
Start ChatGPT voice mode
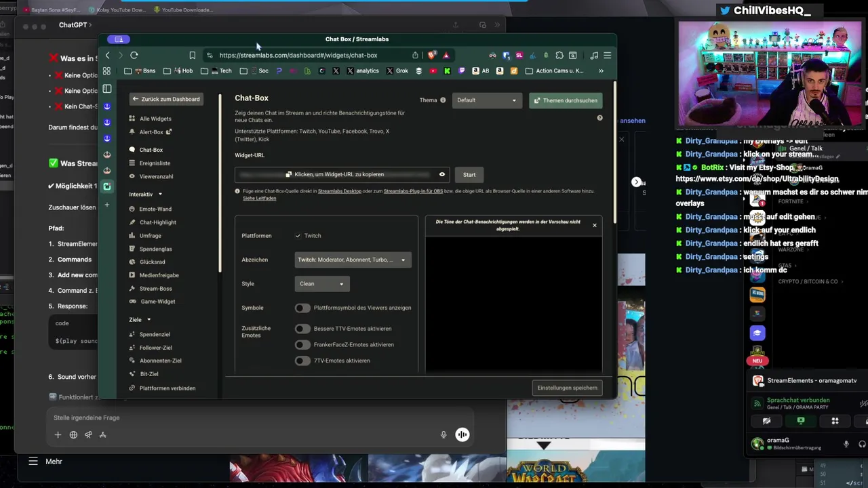click(462, 435)
